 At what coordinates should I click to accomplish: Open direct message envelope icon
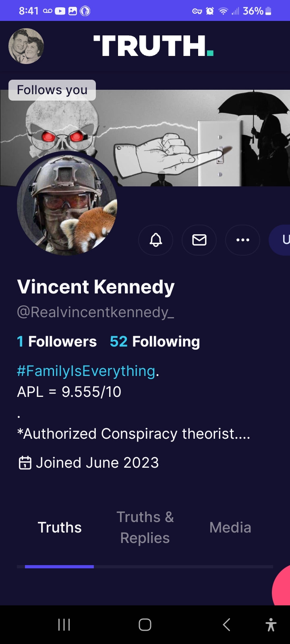(x=199, y=240)
